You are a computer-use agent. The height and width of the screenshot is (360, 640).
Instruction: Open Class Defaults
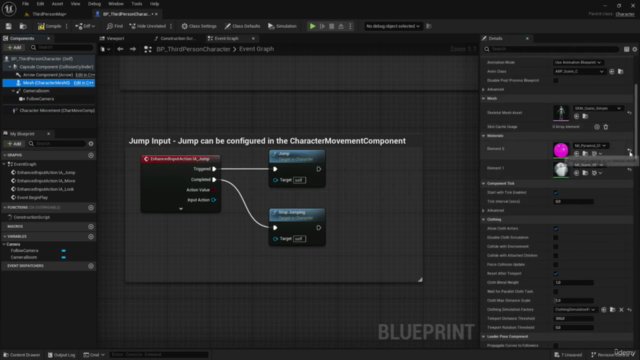(242, 26)
